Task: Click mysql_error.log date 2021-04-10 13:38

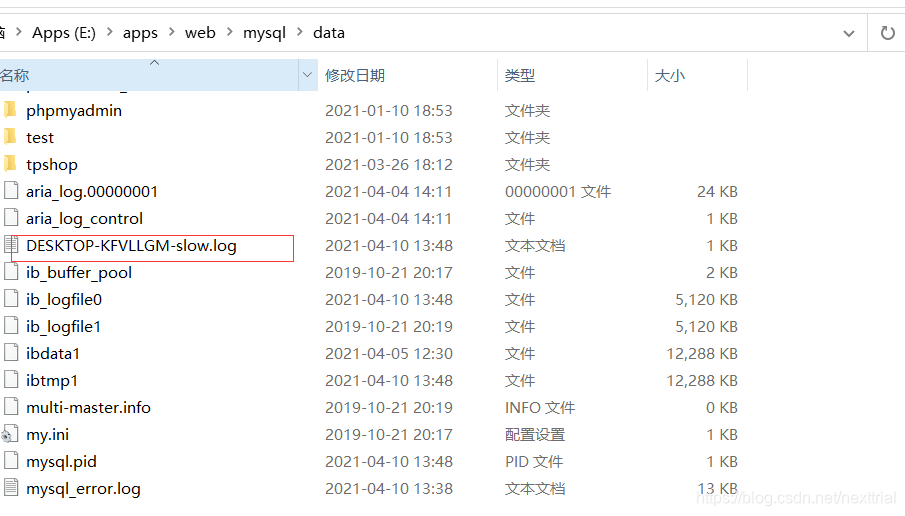Action: pyautogui.click(x=389, y=488)
